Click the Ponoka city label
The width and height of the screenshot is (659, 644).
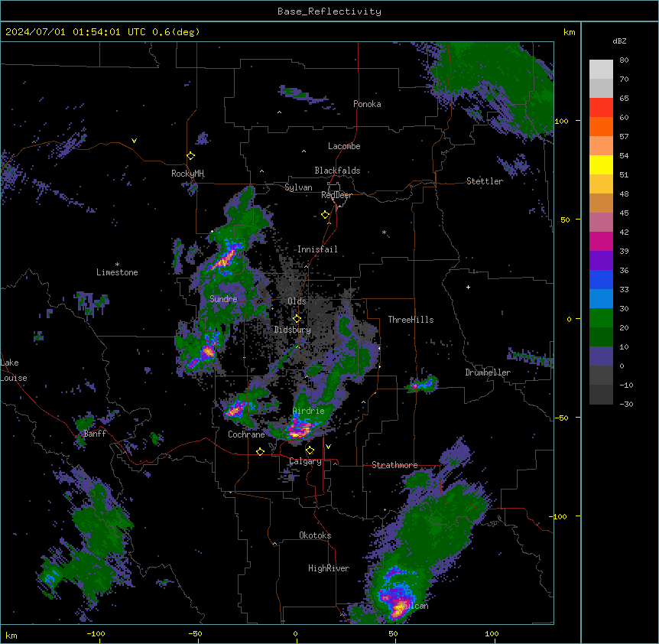coord(367,104)
